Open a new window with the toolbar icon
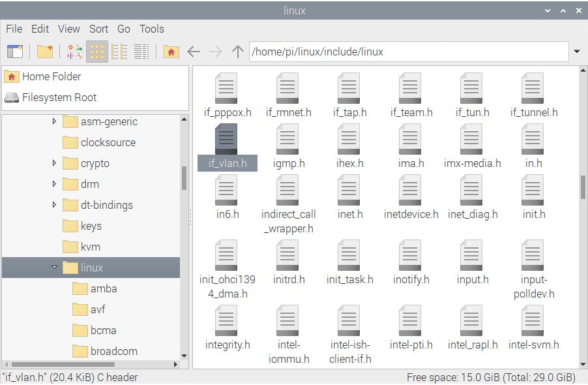588x385 pixels. [x=14, y=52]
